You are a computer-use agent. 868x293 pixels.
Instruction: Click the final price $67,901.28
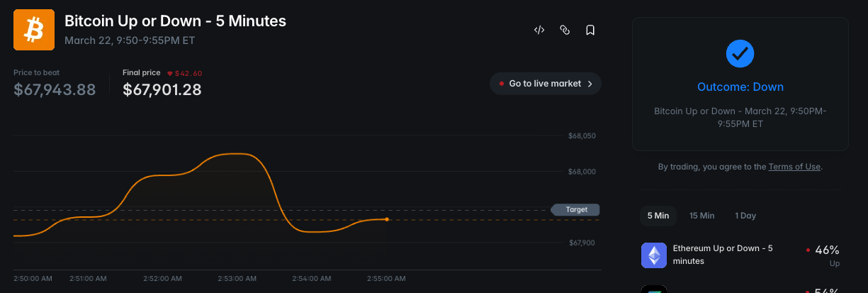(x=162, y=90)
